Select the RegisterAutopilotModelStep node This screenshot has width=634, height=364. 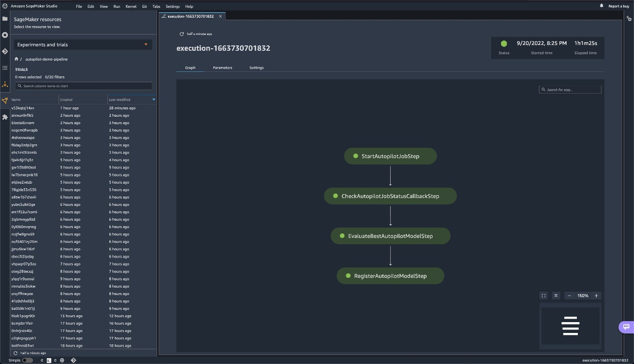coord(390,276)
